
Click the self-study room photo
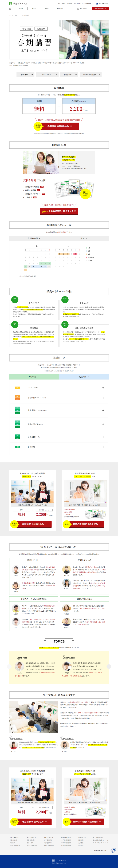(x=33, y=717)
